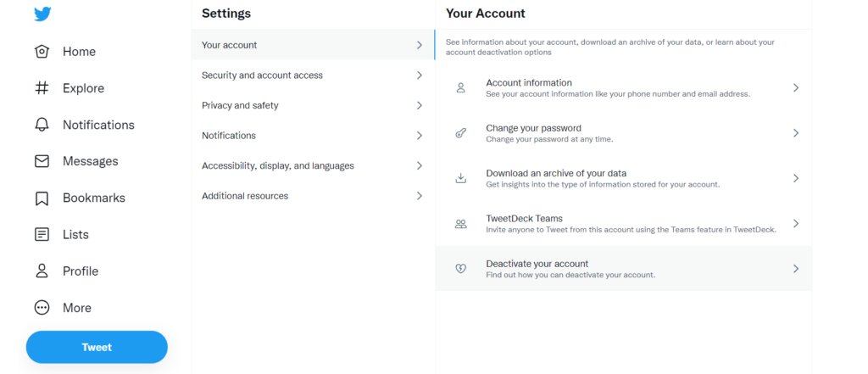Open Bookmarks using the bookmark icon
Image resolution: width=868 pixels, height=374 pixels.
[x=42, y=198]
